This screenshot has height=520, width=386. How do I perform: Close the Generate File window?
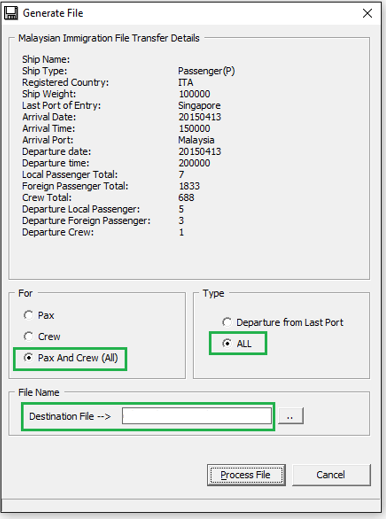367,13
